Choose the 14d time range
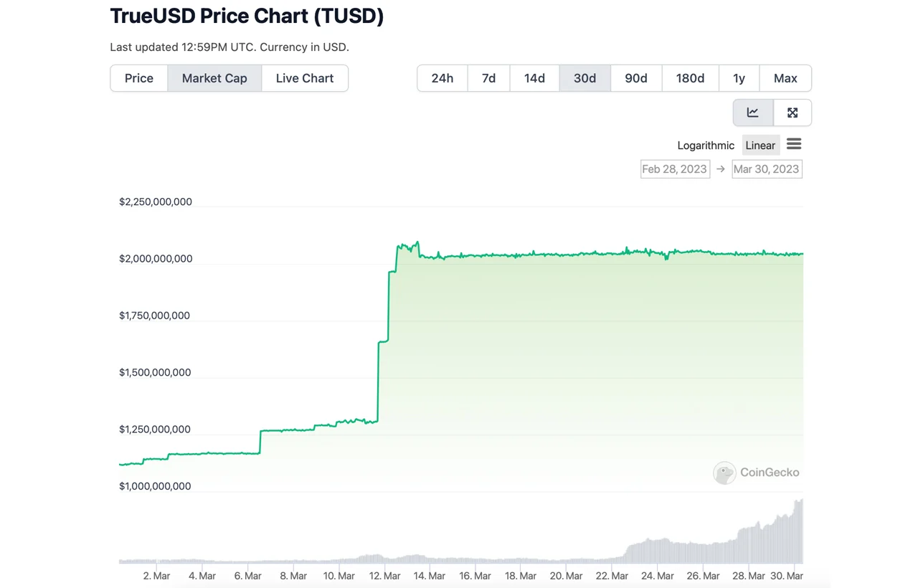The width and height of the screenshot is (918, 588). coord(534,78)
